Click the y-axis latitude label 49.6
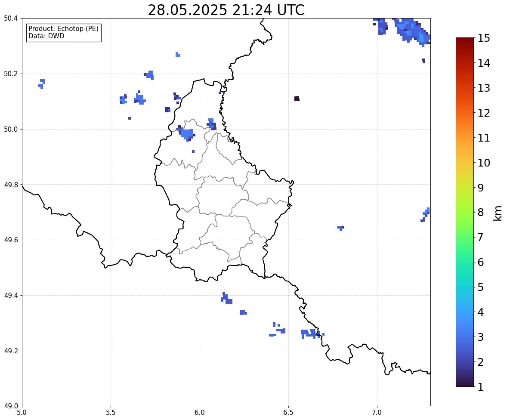Viewport: 507px width, 420px height. point(10,240)
